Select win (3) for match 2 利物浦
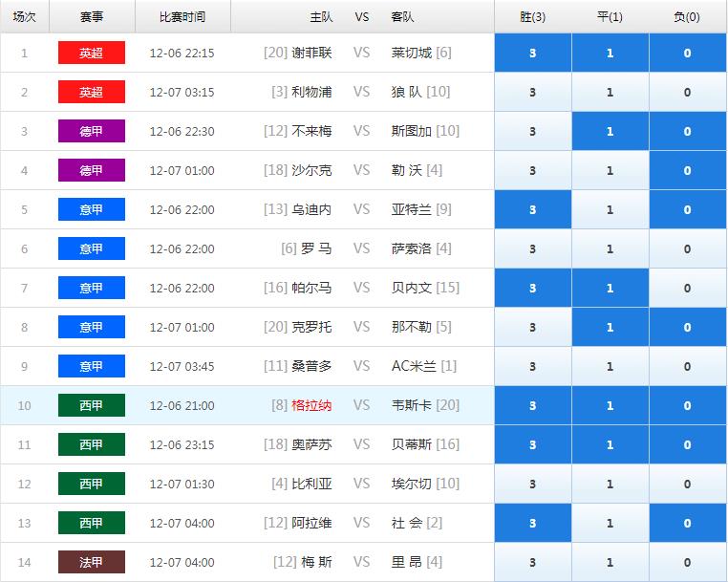This screenshot has width=728, height=582. point(532,92)
